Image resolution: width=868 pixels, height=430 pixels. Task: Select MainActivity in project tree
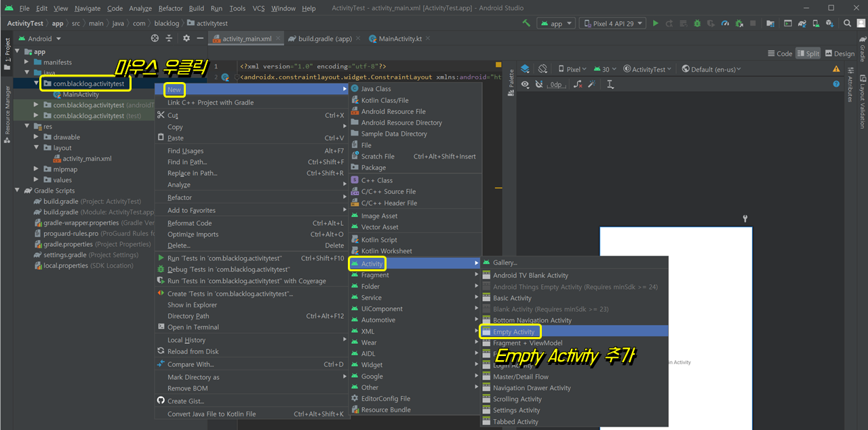pyautogui.click(x=81, y=94)
